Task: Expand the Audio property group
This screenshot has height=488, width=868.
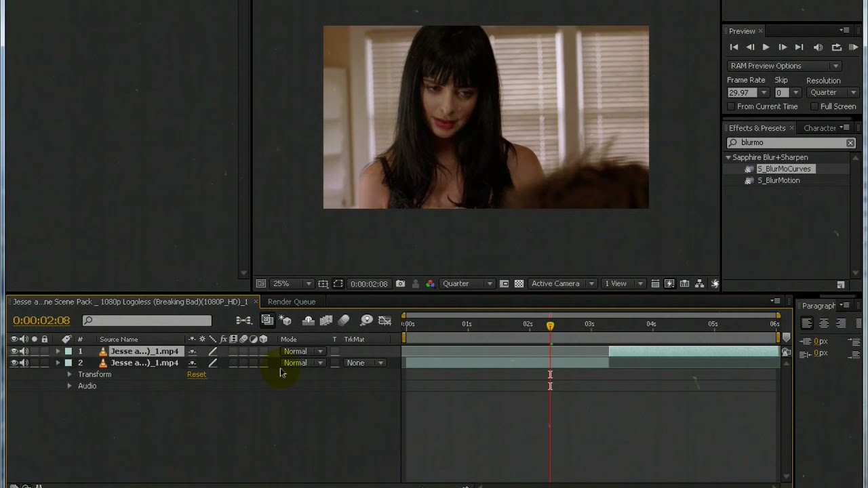Action: tap(69, 386)
